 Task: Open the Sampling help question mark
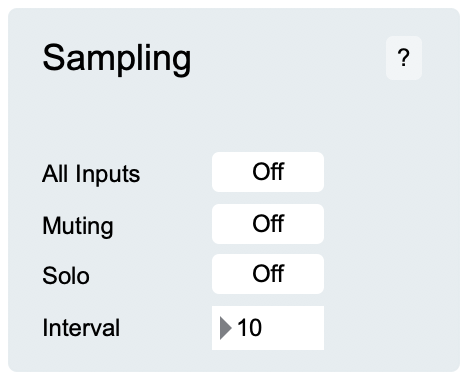tap(404, 58)
